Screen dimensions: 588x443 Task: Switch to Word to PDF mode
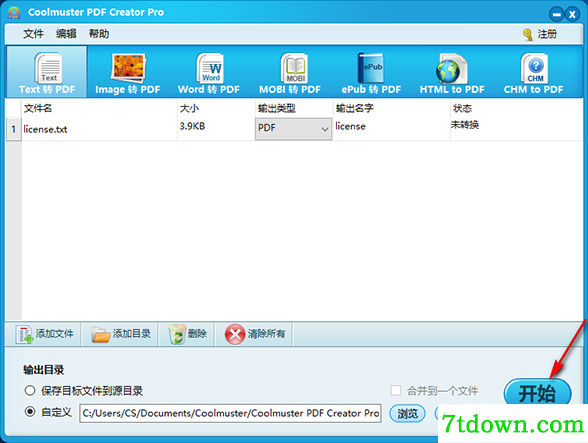pos(209,72)
